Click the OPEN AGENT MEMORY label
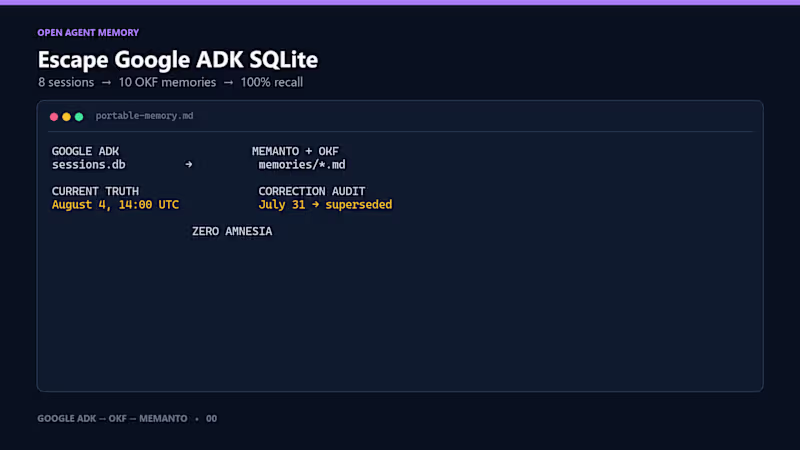Viewport: 800px width, 450px height. click(x=88, y=33)
